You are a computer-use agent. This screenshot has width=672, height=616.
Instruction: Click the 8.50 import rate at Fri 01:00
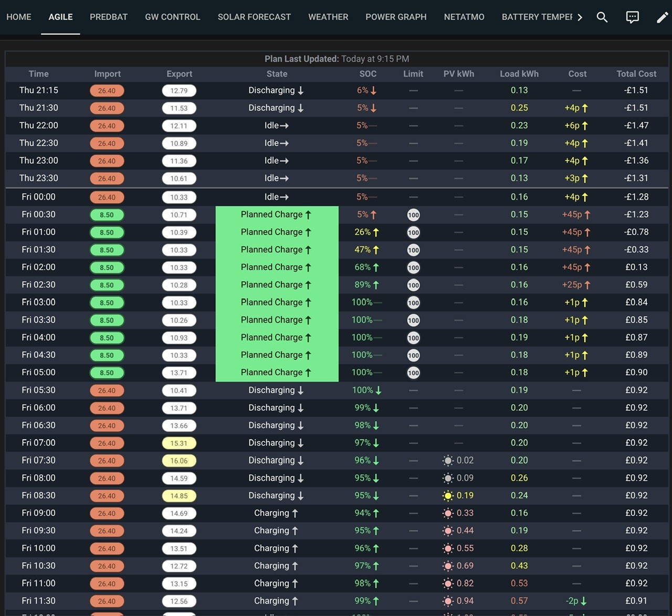coord(107,232)
